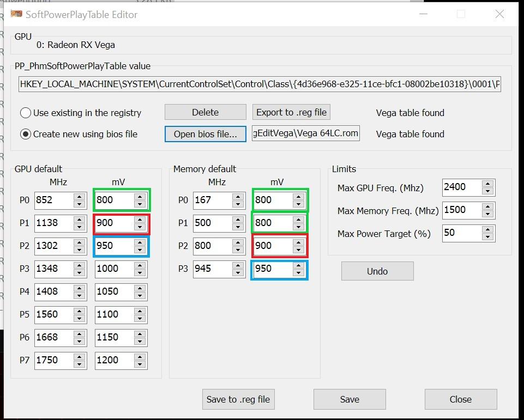
Task: Decrease Memory P2 mV with down arrow
Action: (298, 249)
